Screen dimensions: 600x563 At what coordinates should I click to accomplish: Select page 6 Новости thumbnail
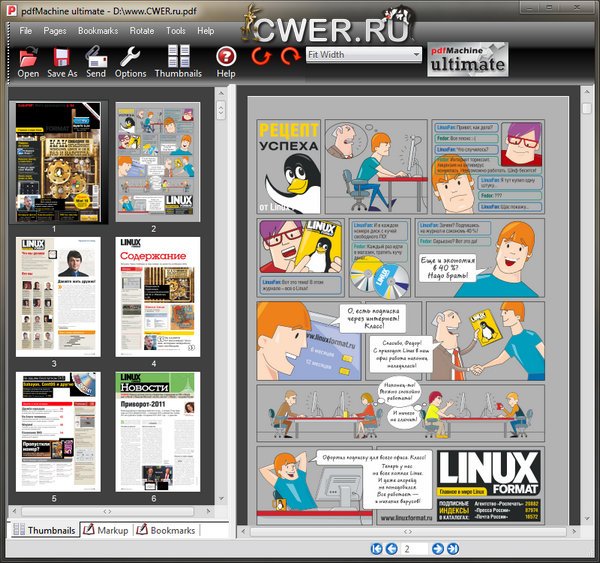coord(158,432)
